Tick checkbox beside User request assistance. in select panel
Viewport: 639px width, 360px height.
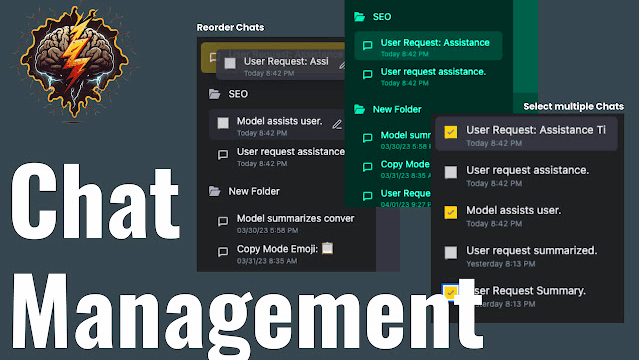(450, 172)
